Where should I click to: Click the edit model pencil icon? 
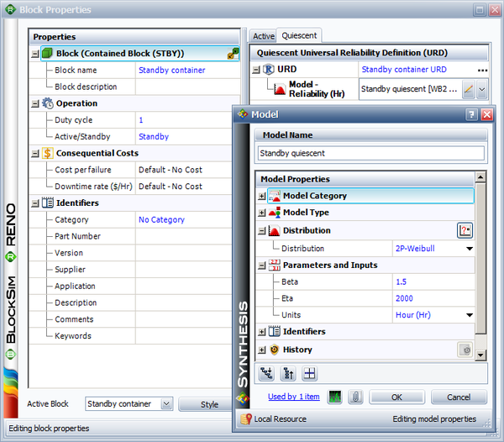pos(468,88)
